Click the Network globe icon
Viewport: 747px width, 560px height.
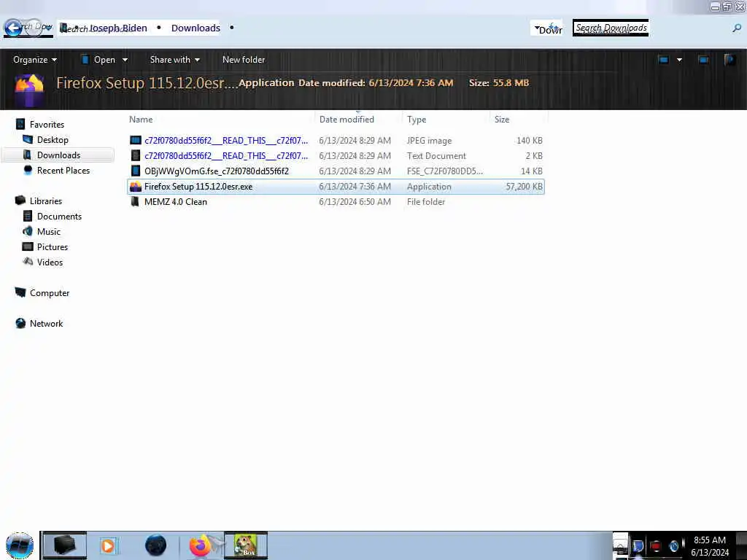point(20,323)
